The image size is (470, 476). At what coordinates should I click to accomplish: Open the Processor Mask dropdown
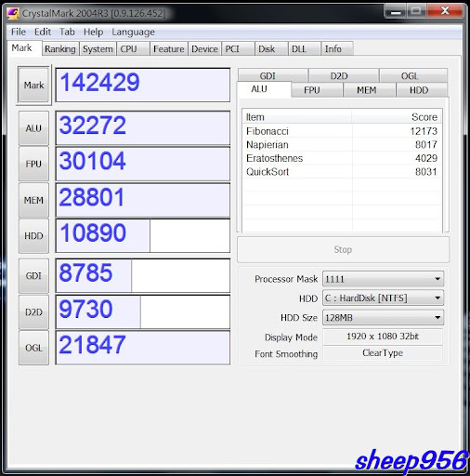point(383,279)
